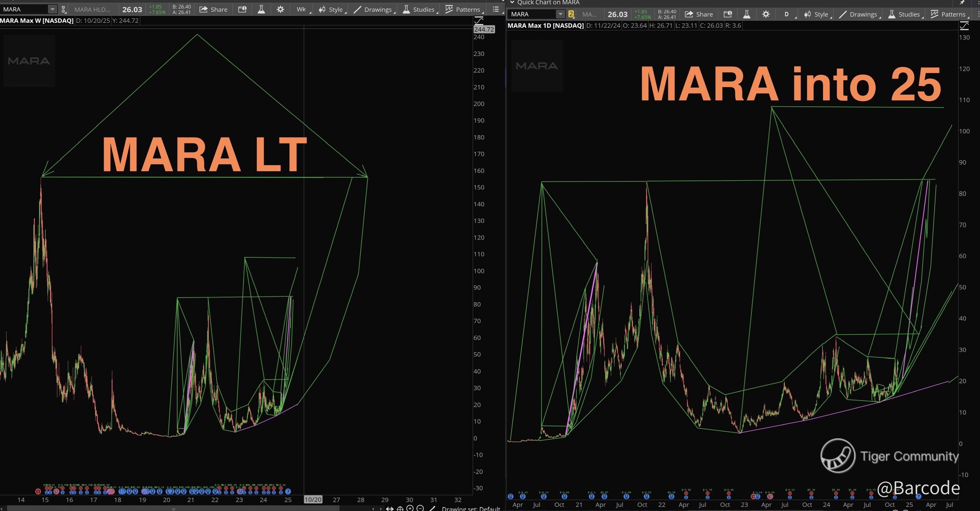980x511 pixels.
Task: Click the zoom in magnifier below left chart
Action: (410, 508)
